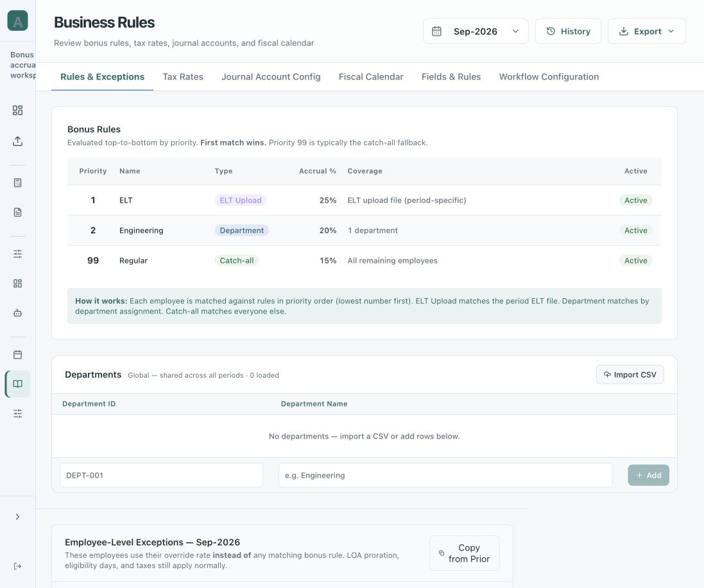Click the green 'A' app logo
This screenshot has width=704, height=588.
[x=17, y=21]
